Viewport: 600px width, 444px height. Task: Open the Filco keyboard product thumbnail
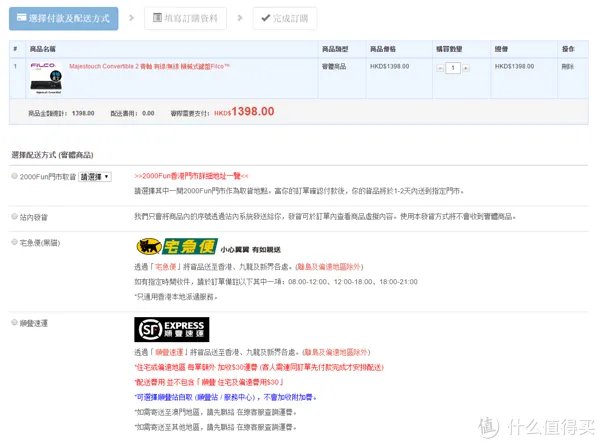click(46, 78)
